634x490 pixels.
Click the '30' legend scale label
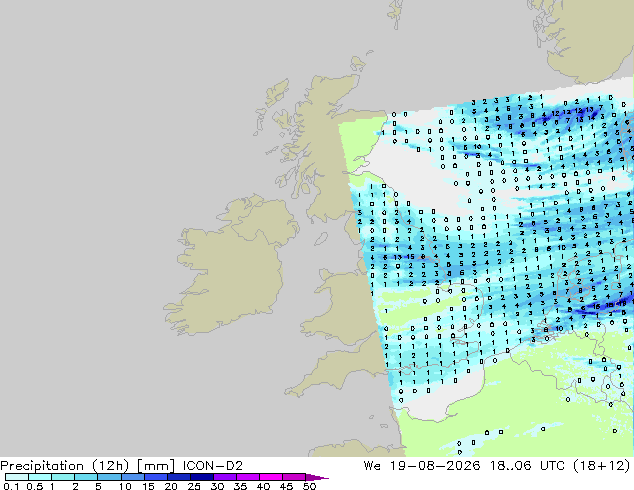point(217,486)
